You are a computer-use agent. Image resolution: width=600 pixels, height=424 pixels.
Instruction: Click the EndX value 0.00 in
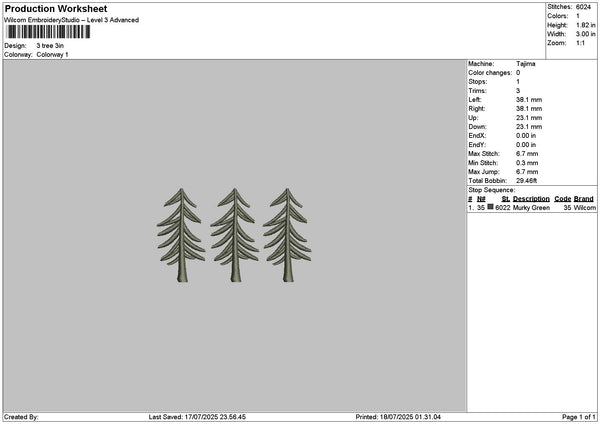click(526, 136)
